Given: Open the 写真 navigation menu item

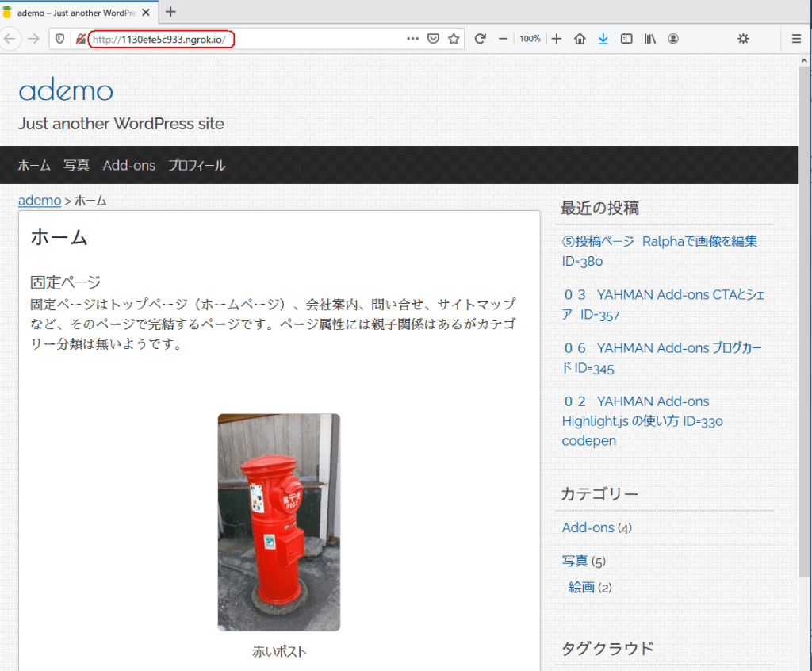Looking at the screenshot, I should [x=77, y=165].
